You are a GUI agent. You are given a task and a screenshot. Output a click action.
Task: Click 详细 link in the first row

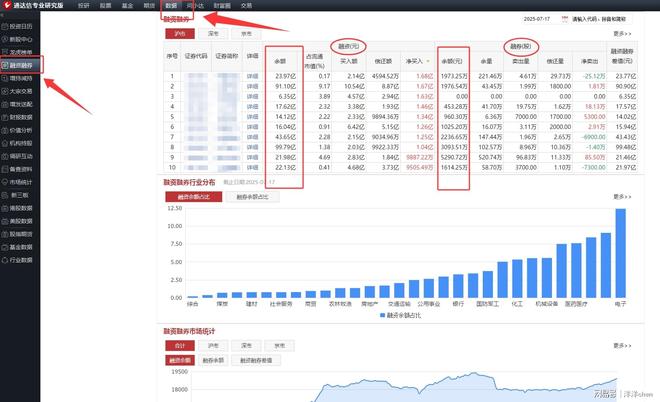tap(252, 76)
